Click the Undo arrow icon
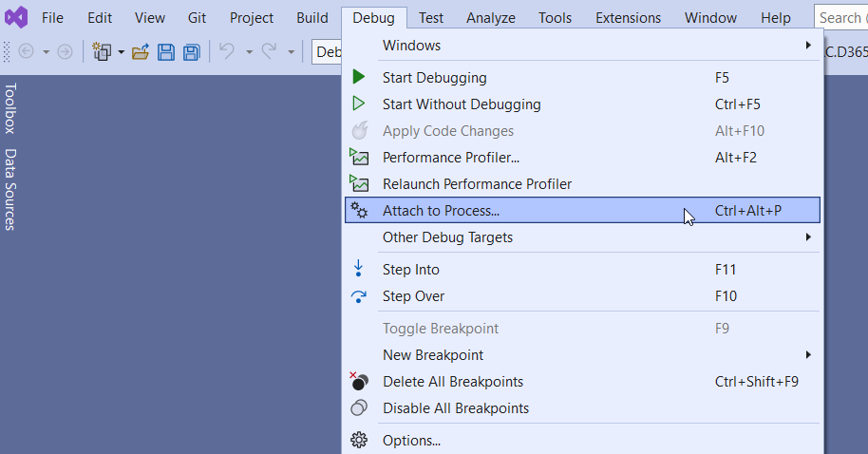 [x=227, y=51]
